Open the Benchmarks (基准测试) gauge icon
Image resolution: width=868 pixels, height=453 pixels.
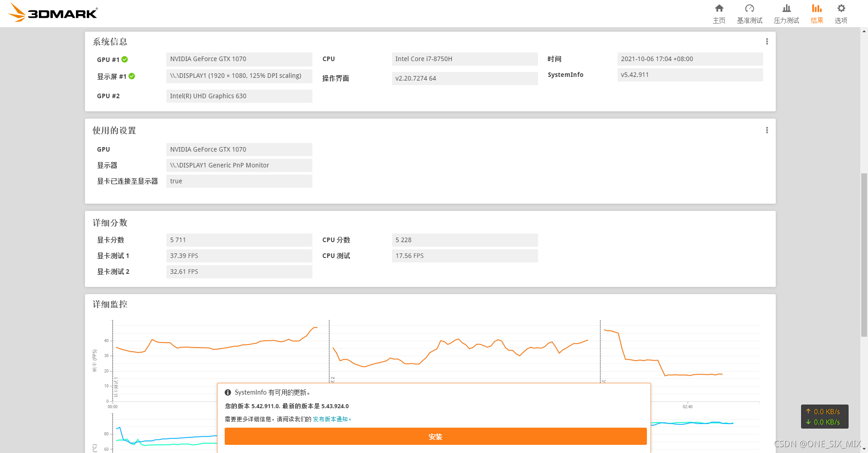tap(750, 8)
